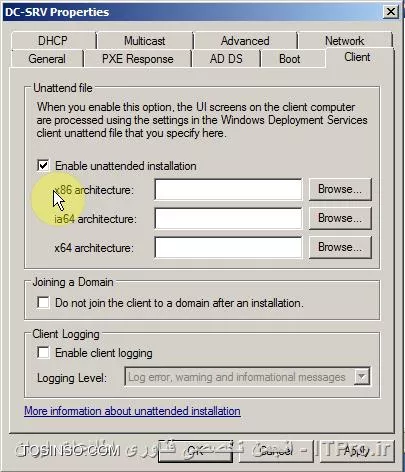The height and width of the screenshot is (472, 405).
Task: Uncheck Enable unattended installation
Action: coord(43,166)
